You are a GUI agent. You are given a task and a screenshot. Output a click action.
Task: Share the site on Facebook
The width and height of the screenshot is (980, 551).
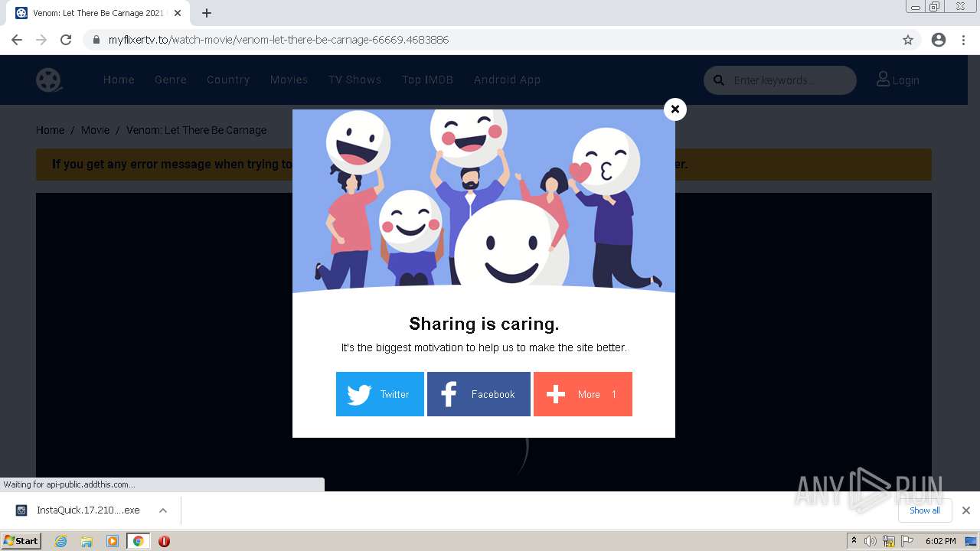pyautogui.click(x=479, y=394)
